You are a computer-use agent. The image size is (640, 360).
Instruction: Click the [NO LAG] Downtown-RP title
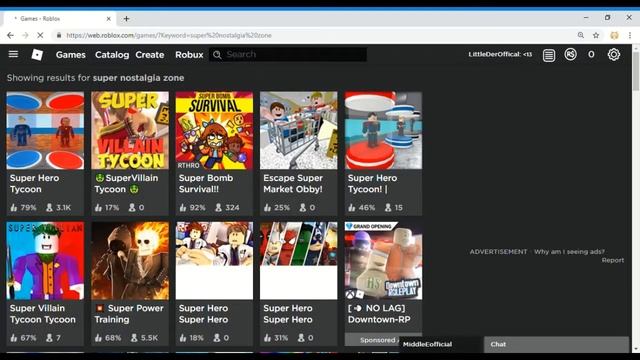click(379, 314)
